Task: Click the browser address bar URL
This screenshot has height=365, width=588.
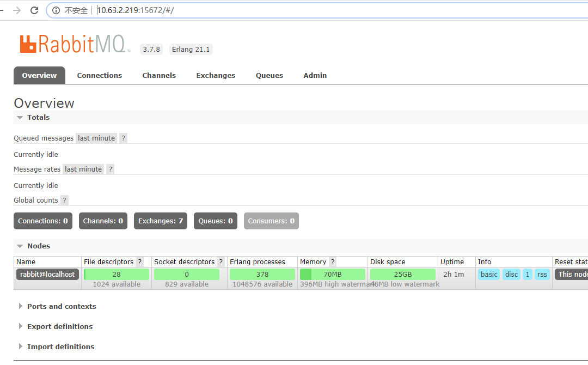Action: (135, 10)
